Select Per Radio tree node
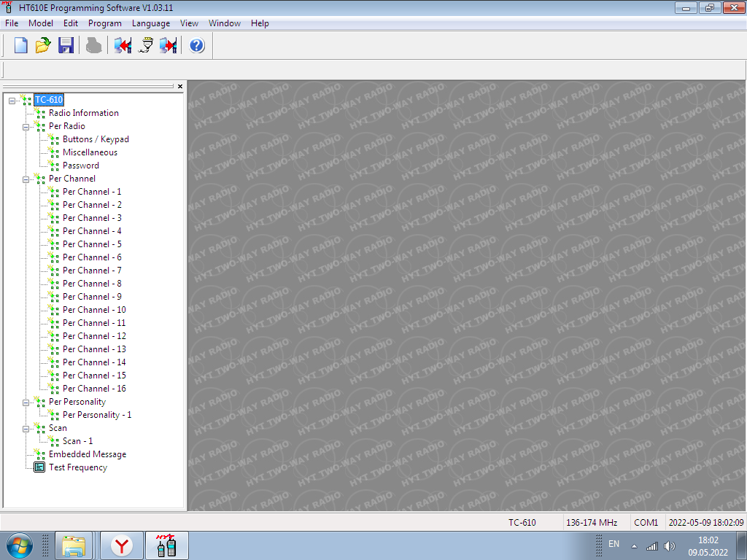 [x=66, y=126]
